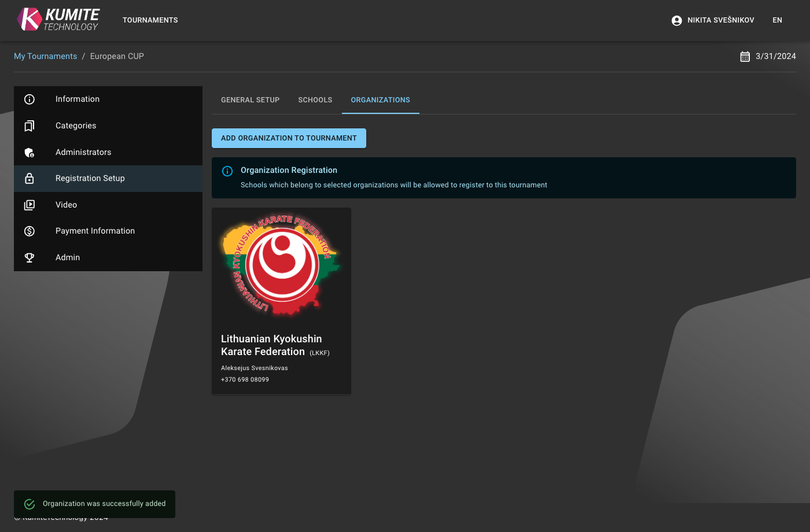
Task: Click the Registration Setup lock icon
Action: (30, 179)
